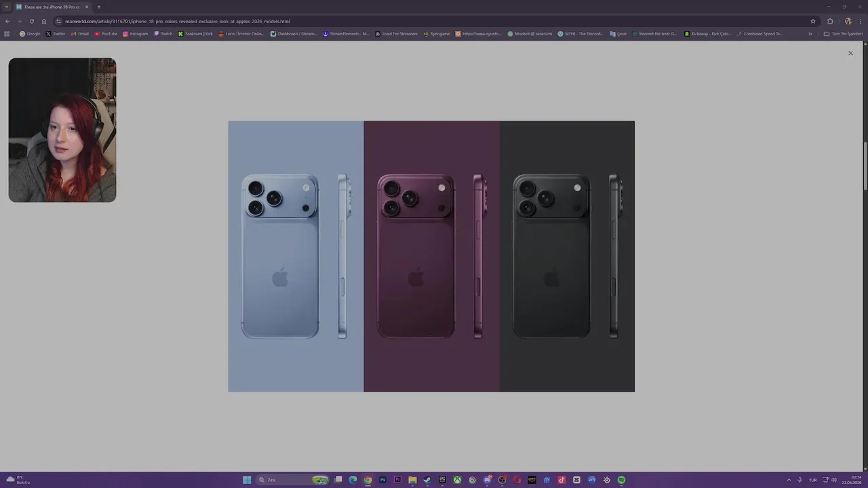
Task: Open the Twitter bookmark
Action: (56, 33)
